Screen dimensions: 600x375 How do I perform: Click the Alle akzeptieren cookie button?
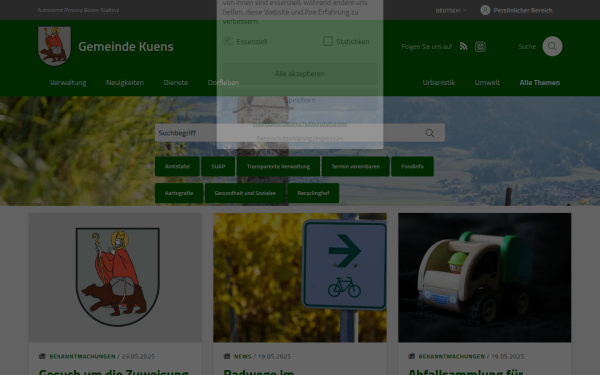300,73
